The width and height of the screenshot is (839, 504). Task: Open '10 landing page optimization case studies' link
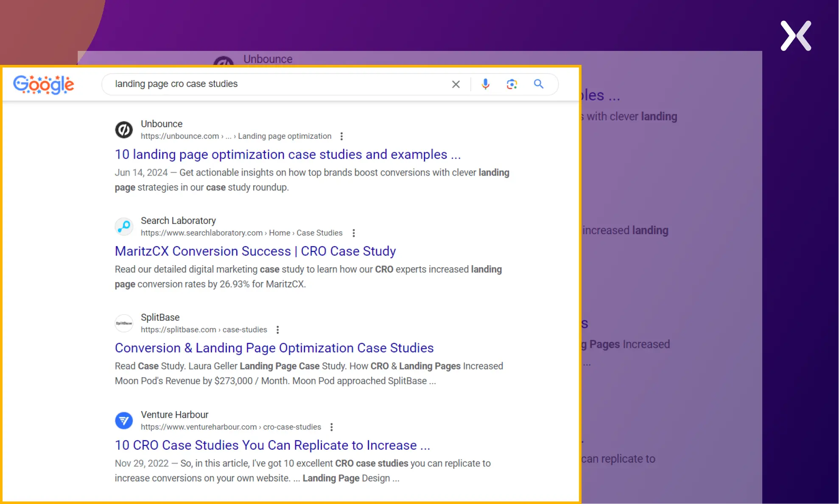click(x=288, y=154)
